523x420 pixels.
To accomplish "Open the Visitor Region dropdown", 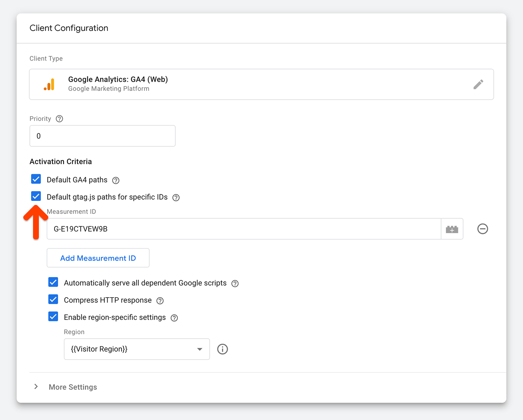I will pyautogui.click(x=137, y=349).
